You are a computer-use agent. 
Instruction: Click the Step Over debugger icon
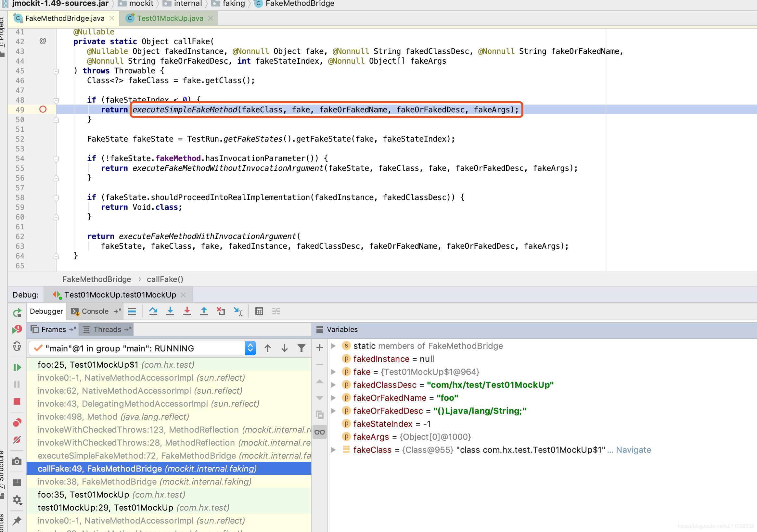pyautogui.click(x=153, y=311)
